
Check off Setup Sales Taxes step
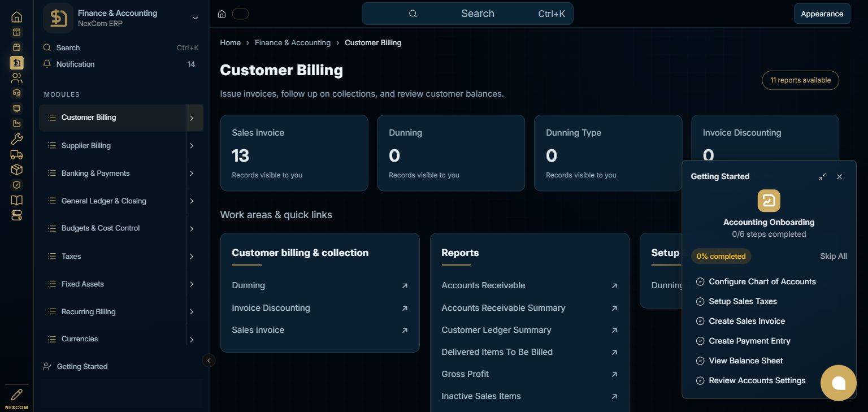click(700, 301)
